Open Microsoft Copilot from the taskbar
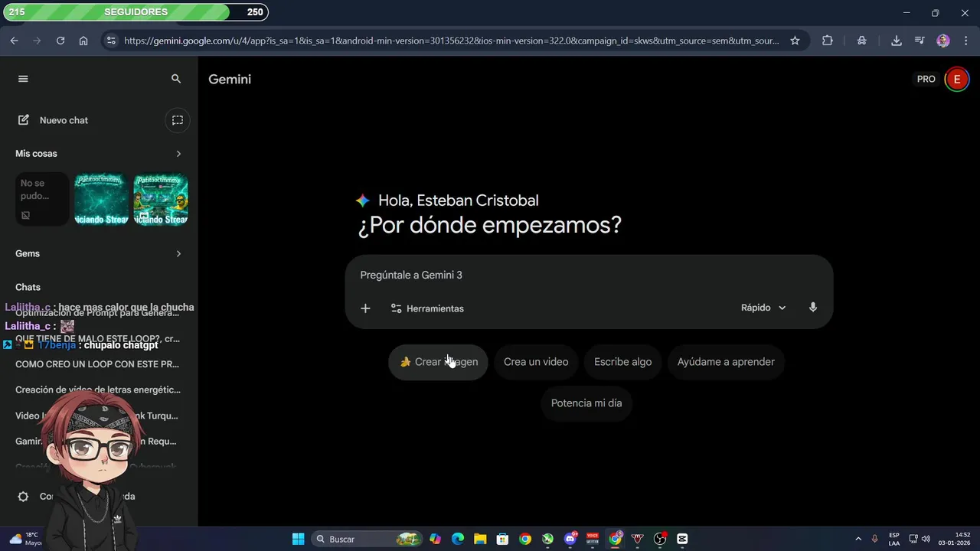The width and height of the screenshot is (980, 551). click(x=436, y=539)
